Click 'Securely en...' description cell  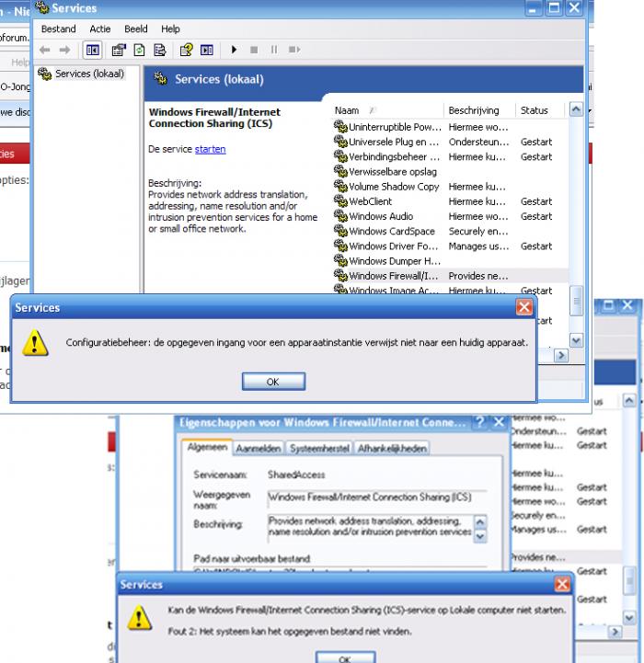pyautogui.click(x=478, y=232)
